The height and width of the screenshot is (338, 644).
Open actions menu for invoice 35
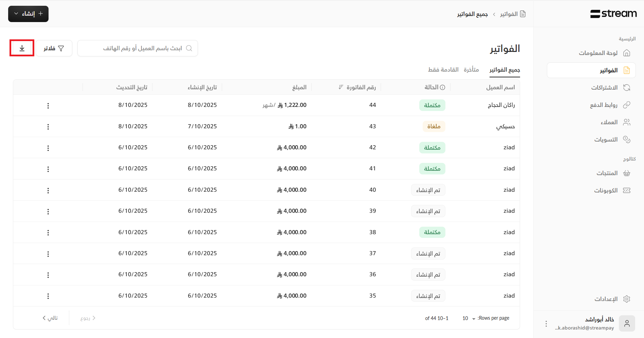point(48,296)
